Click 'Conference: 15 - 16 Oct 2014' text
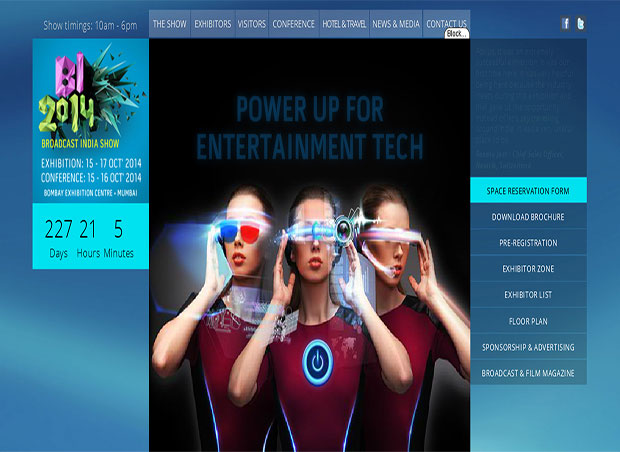Viewport: 620px width, 452px height. 91,178
